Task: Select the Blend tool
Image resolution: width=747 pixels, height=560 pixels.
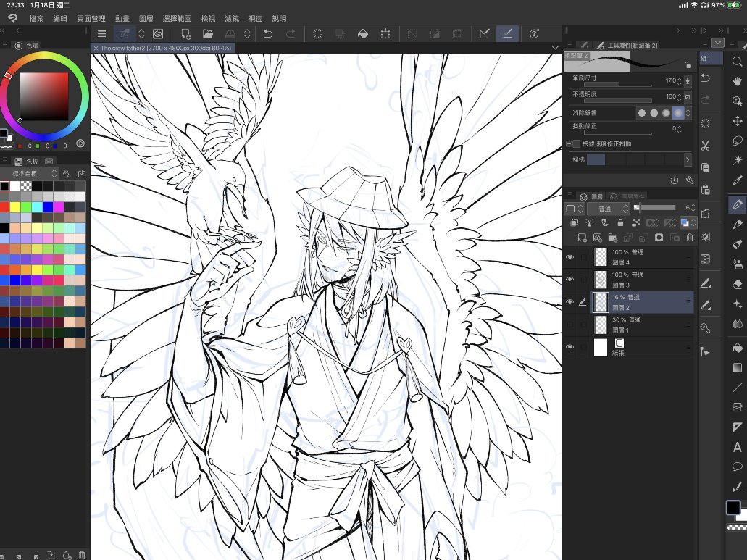Action: click(x=737, y=324)
